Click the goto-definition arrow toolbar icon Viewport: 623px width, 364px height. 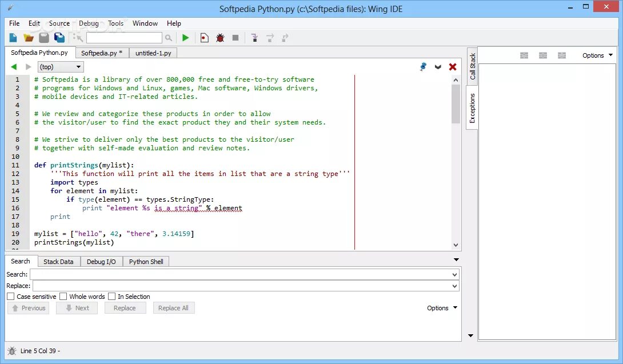click(78, 38)
